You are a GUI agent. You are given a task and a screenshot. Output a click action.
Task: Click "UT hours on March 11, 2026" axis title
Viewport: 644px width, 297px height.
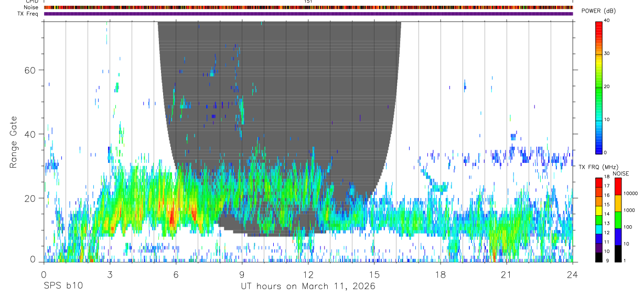[308, 287]
